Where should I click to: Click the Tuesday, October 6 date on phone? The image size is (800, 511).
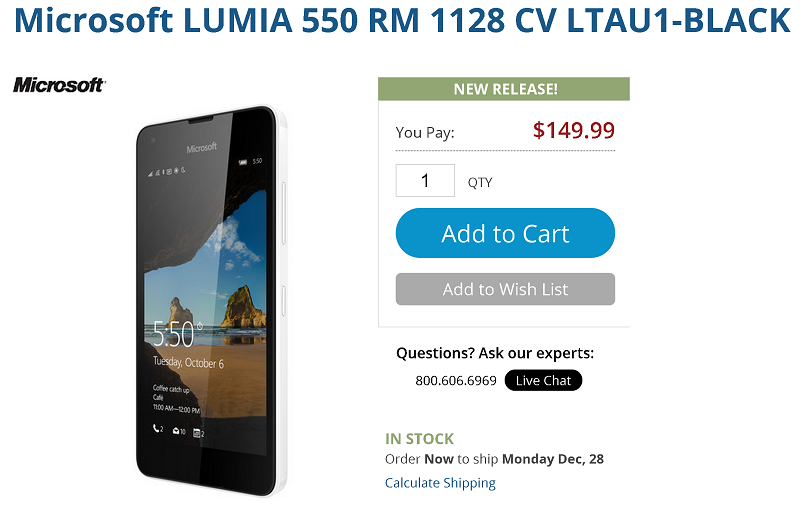[188, 363]
